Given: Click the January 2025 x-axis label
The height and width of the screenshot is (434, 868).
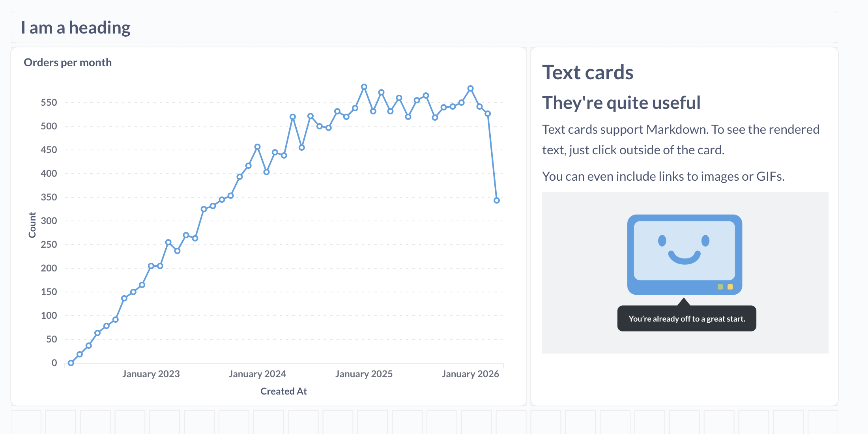Looking at the screenshot, I should click(x=364, y=374).
